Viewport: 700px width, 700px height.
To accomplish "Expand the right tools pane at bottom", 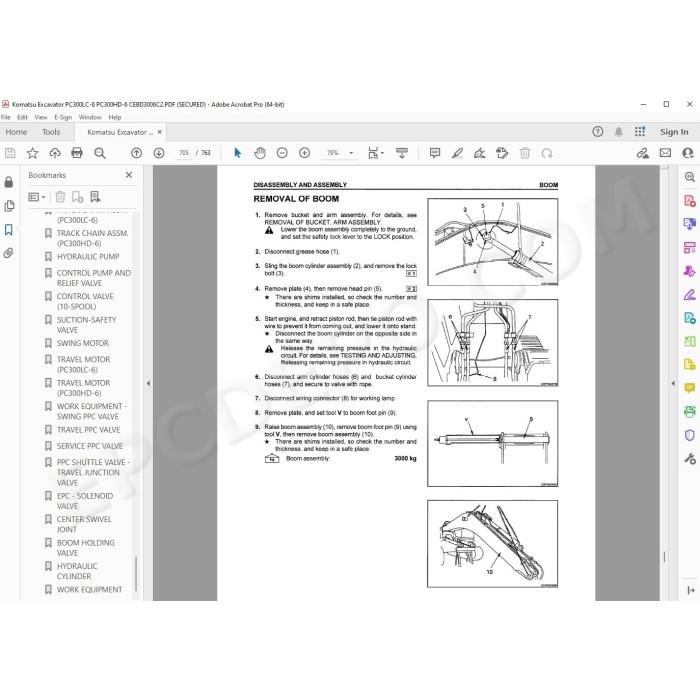I will click(691, 590).
